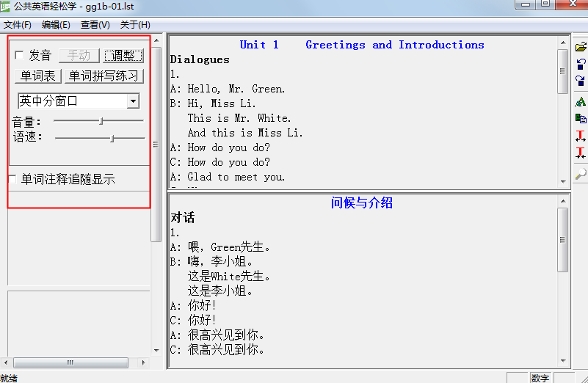Toggle the 单词注释追随显示 checkbox

(12, 179)
